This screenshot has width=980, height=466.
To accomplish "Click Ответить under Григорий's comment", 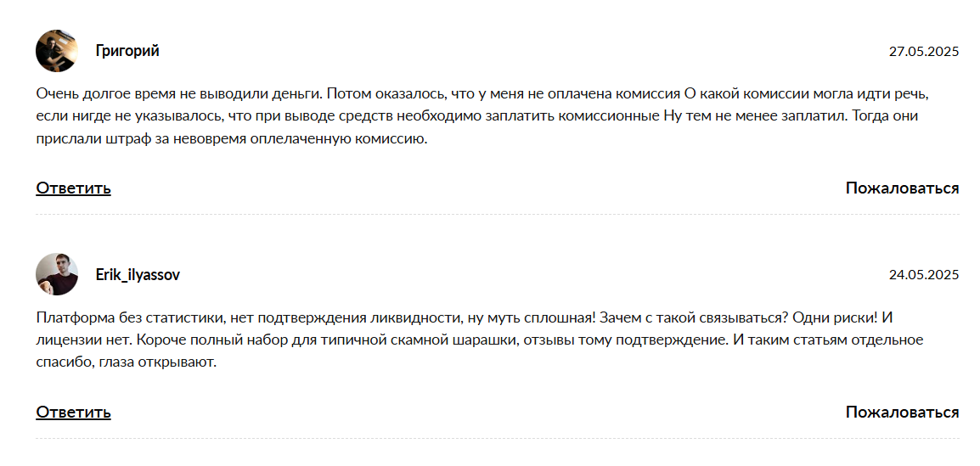I will 73,188.
